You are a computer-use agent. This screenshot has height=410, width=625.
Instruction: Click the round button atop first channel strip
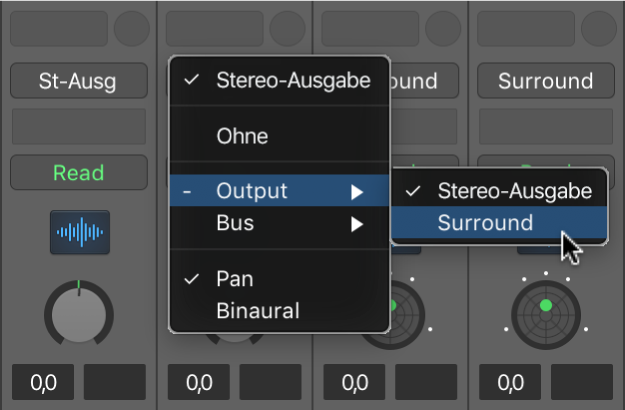[x=132, y=29]
